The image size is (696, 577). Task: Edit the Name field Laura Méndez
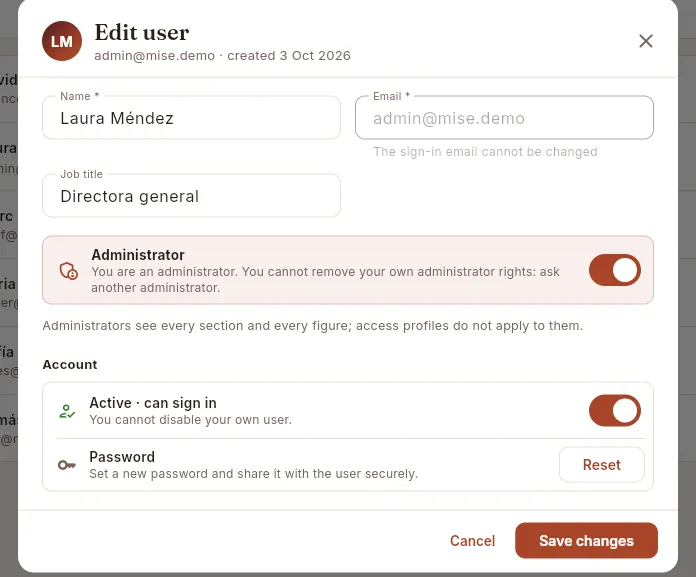click(x=191, y=118)
